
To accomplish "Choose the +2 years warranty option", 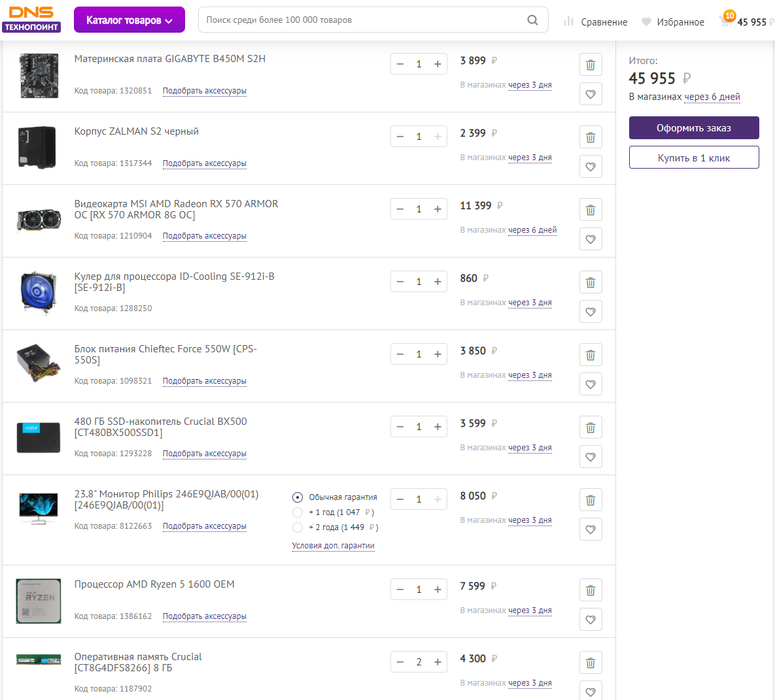I will pos(298,527).
